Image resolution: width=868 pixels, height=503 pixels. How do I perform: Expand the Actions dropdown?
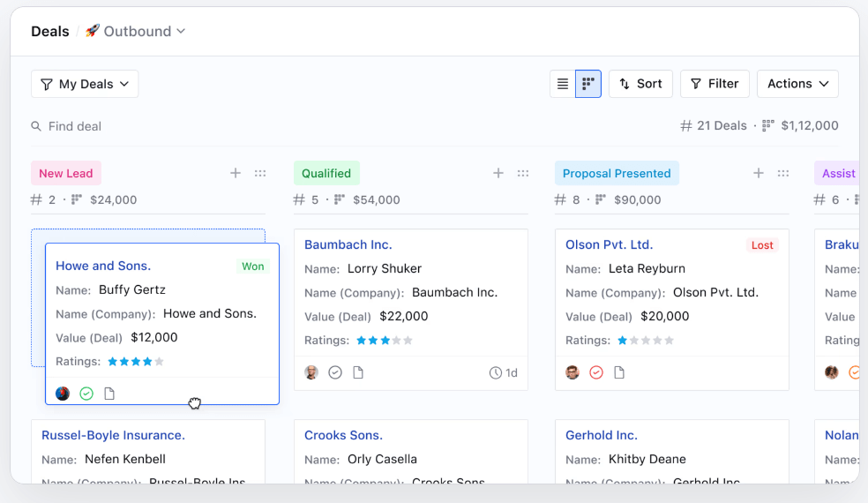(x=797, y=84)
